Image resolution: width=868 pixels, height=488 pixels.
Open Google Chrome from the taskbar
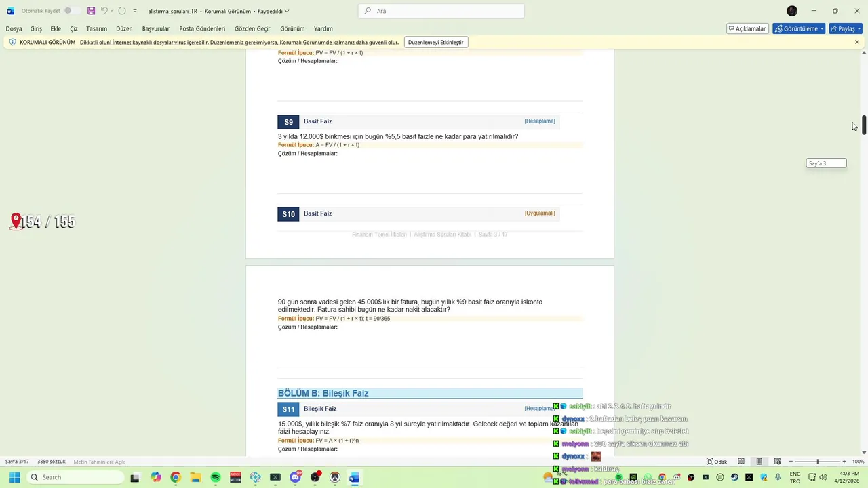coord(176,477)
